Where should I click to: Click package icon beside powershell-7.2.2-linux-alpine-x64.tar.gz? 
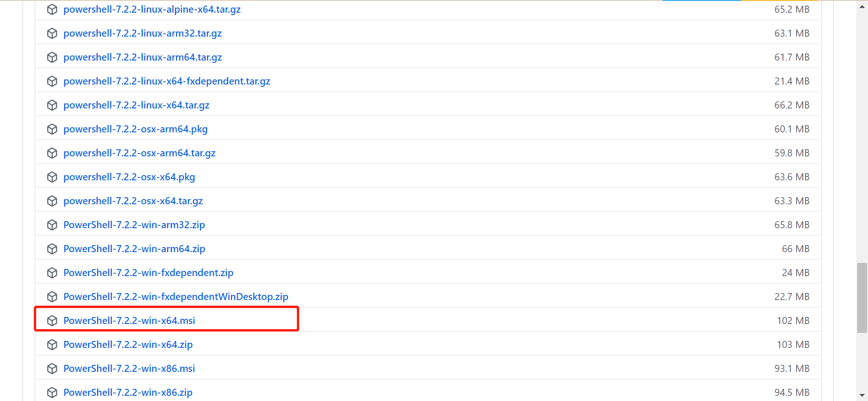[x=52, y=9]
